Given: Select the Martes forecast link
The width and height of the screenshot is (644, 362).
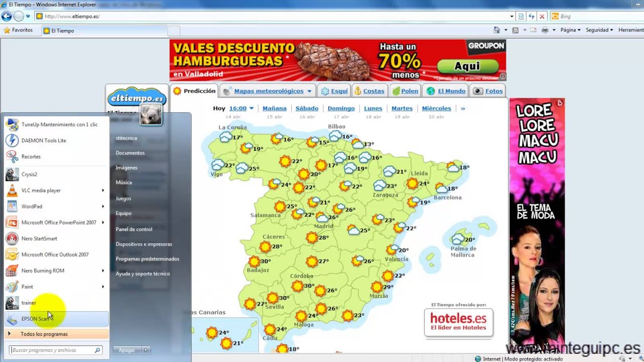Looking at the screenshot, I should (x=402, y=108).
